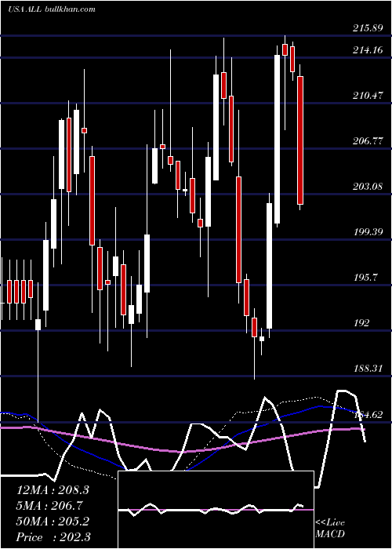Click the 195.7 price level label
Screen dimensions: 392x549
point(366,278)
